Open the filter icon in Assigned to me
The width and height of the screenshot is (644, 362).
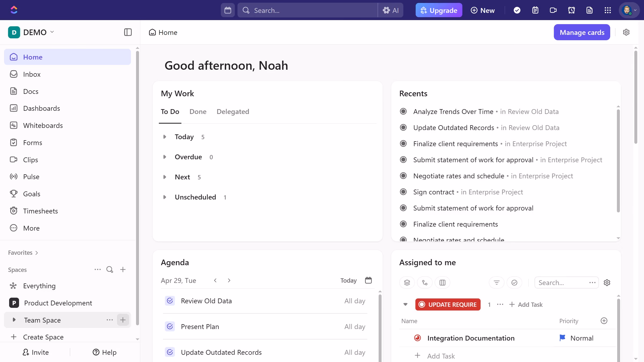coord(497,283)
